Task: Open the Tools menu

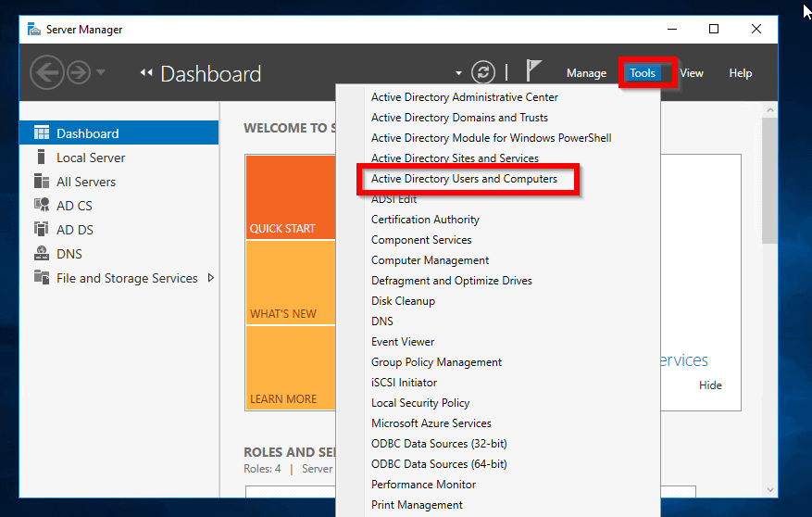Action: tap(643, 73)
